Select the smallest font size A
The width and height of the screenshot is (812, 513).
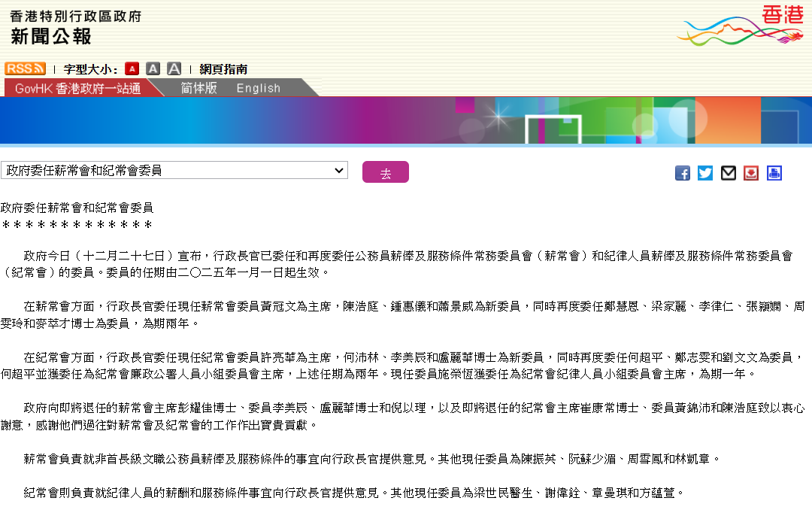(132, 69)
